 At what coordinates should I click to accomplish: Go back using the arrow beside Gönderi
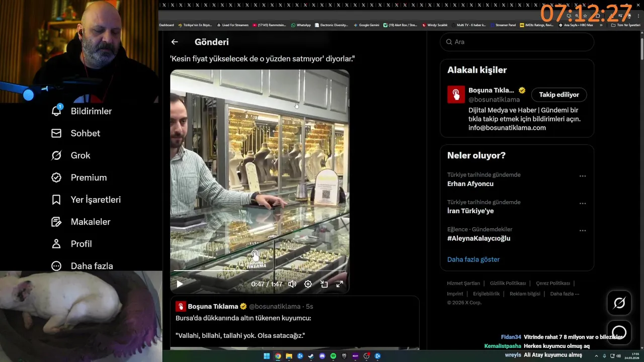(175, 42)
